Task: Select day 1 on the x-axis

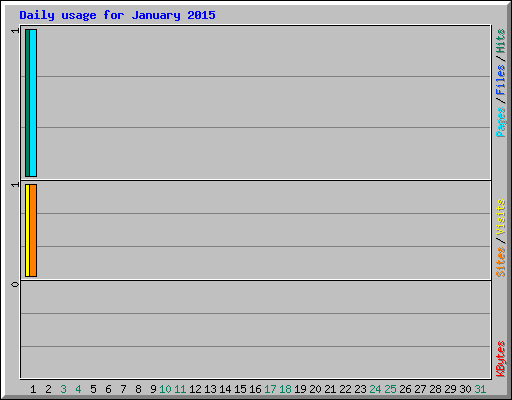Action: 33,389
